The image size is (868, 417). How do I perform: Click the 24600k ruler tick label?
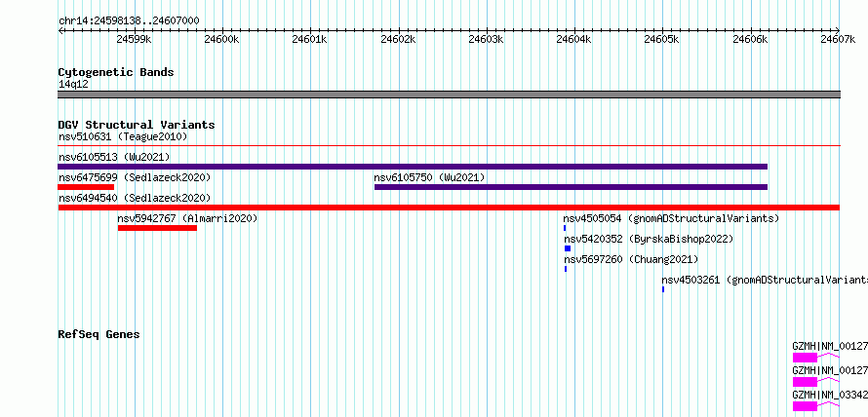pos(221,39)
